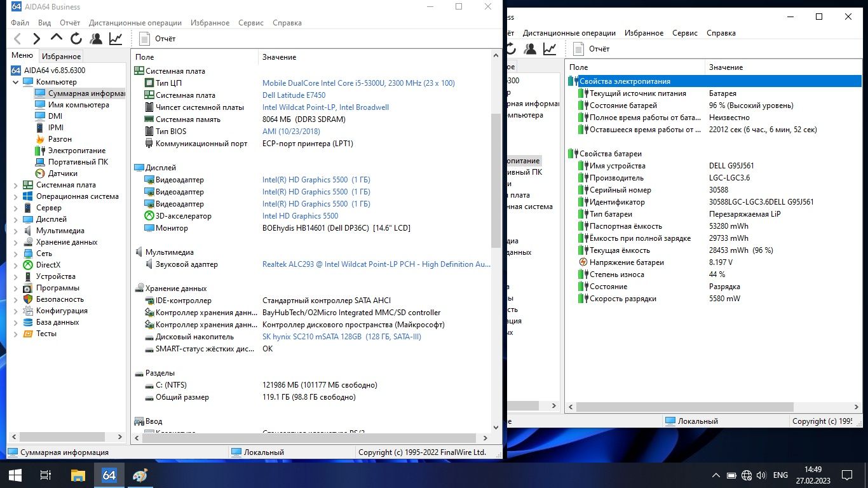The width and height of the screenshot is (868, 488).
Task: Open the Paint app on the taskbar
Action: pos(140,475)
